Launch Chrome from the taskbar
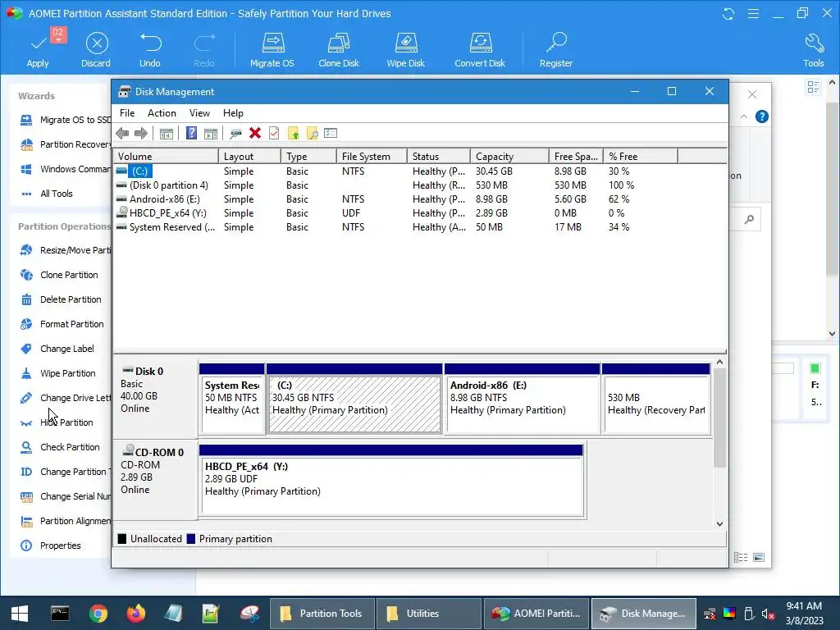This screenshot has width=840, height=630. pos(98,614)
